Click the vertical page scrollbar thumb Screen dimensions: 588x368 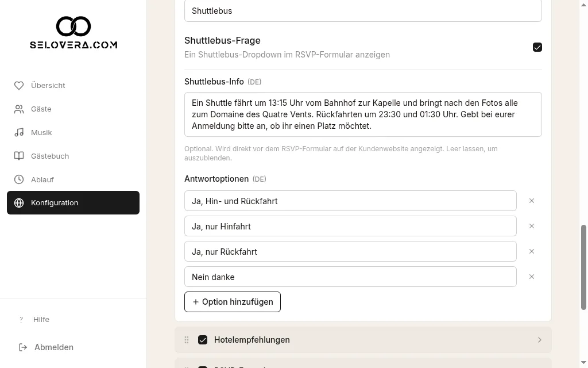[583, 267]
